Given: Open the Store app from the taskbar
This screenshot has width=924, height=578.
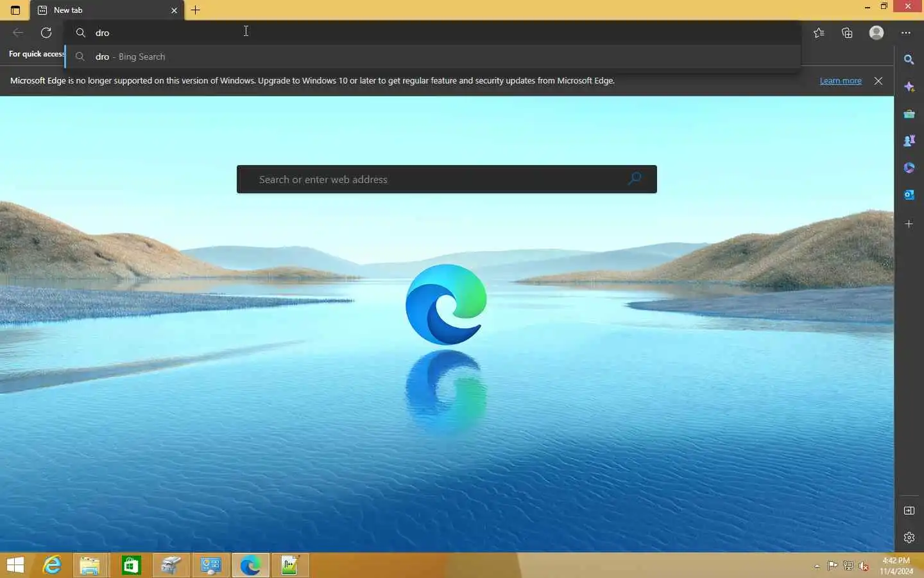Looking at the screenshot, I should 131,565.
